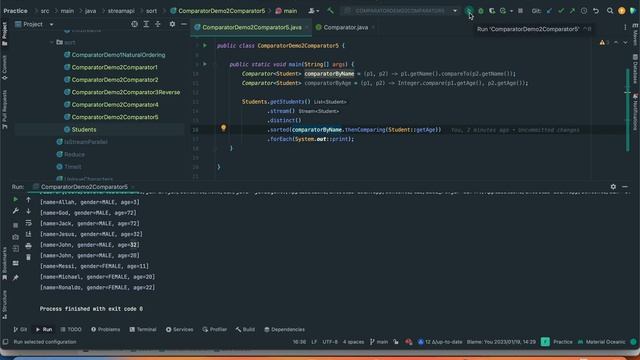Start the debug bug icon in toolbar

481,11
